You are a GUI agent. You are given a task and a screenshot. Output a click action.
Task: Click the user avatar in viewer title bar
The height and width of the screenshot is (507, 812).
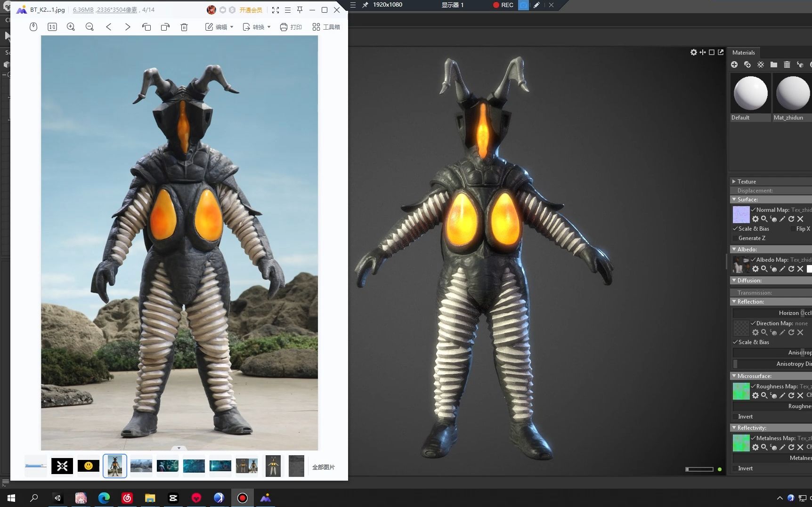click(211, 10)
